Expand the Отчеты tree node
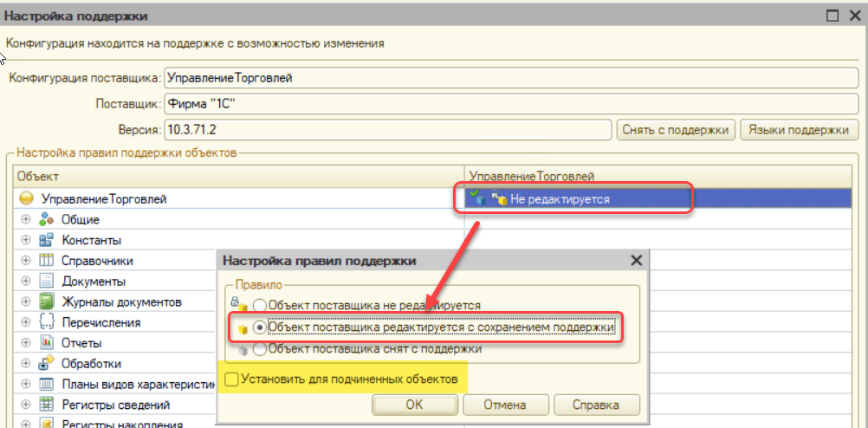Screen dimensions: 868x428 [25, 342]
